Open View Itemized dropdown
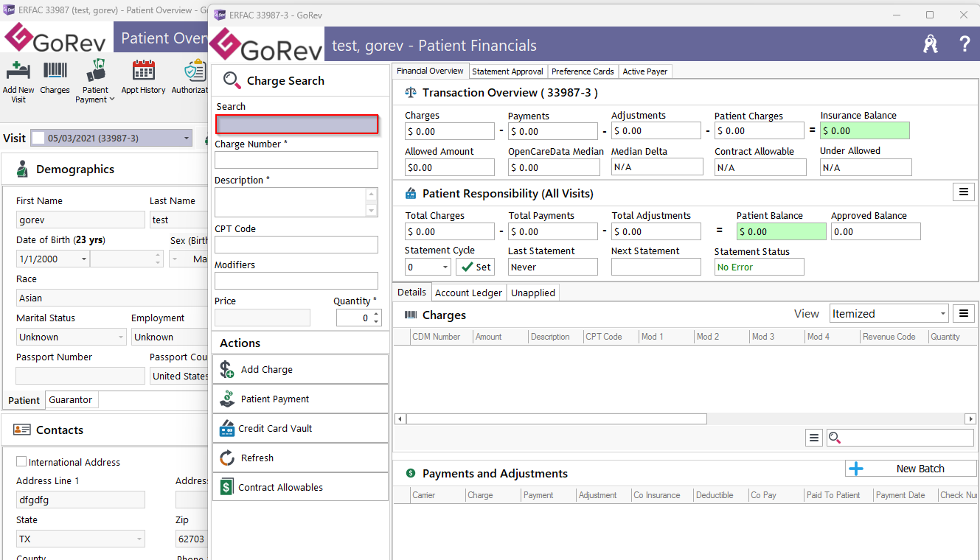 click(942, 313)
